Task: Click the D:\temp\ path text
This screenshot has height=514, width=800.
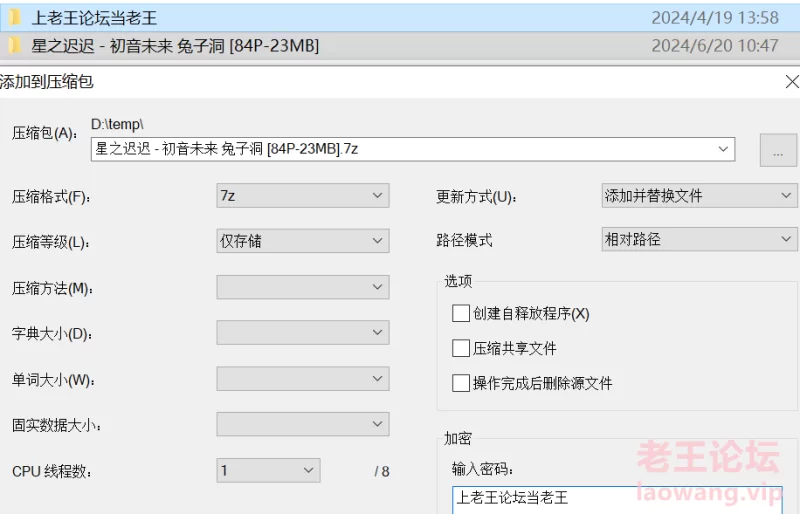Action: [117, 124]
